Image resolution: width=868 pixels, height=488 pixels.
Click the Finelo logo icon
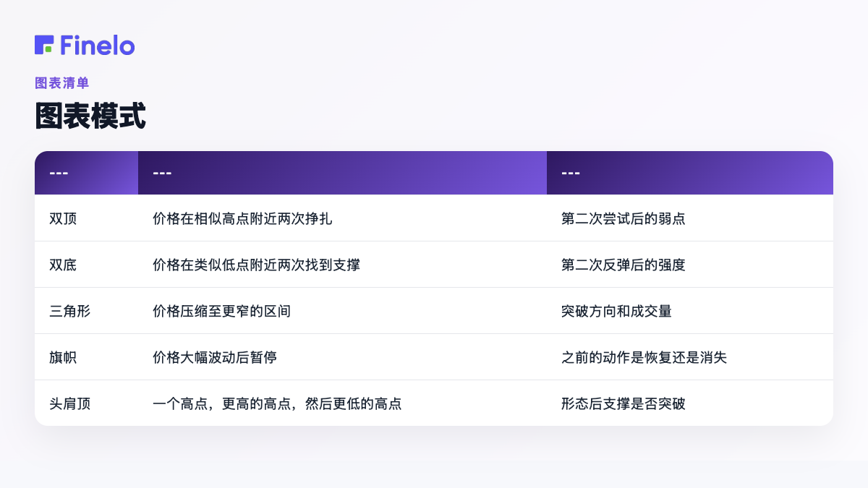(x=44, y=45)
